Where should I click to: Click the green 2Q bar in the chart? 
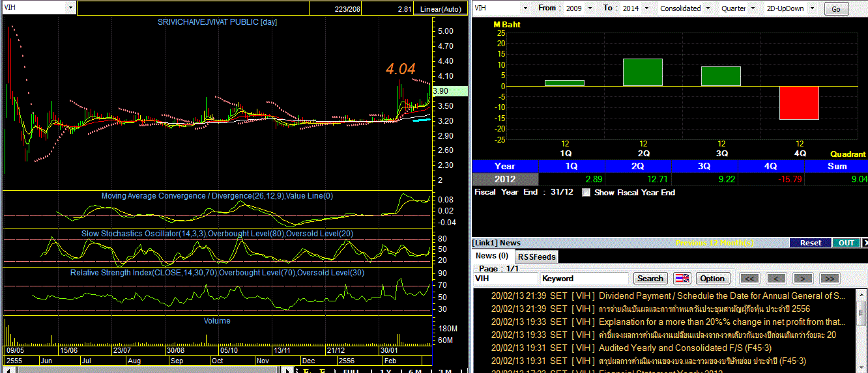pos(643,72)
